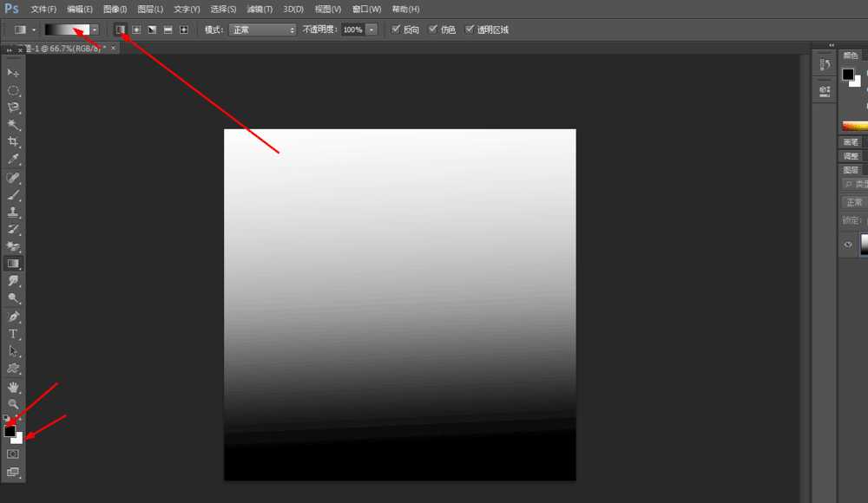Toggle the 仿色 checkbox
Image resolution: width=868 pixels, height=503 pixels.
pos(433,29)
